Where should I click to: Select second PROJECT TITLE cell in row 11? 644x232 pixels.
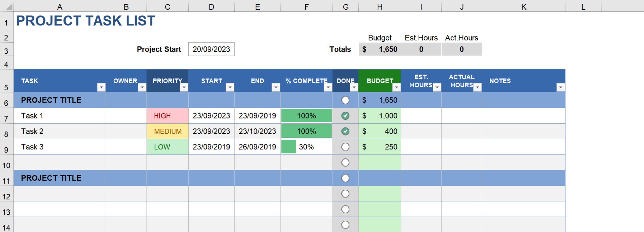[x=60, y=178]
